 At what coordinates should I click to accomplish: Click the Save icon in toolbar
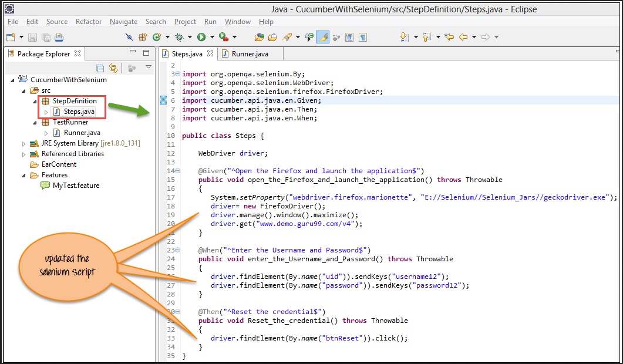[32, 38]
